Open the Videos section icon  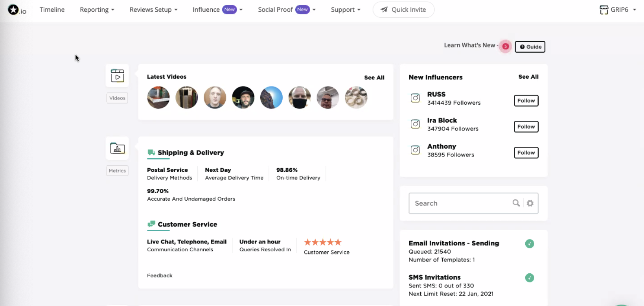117,76
